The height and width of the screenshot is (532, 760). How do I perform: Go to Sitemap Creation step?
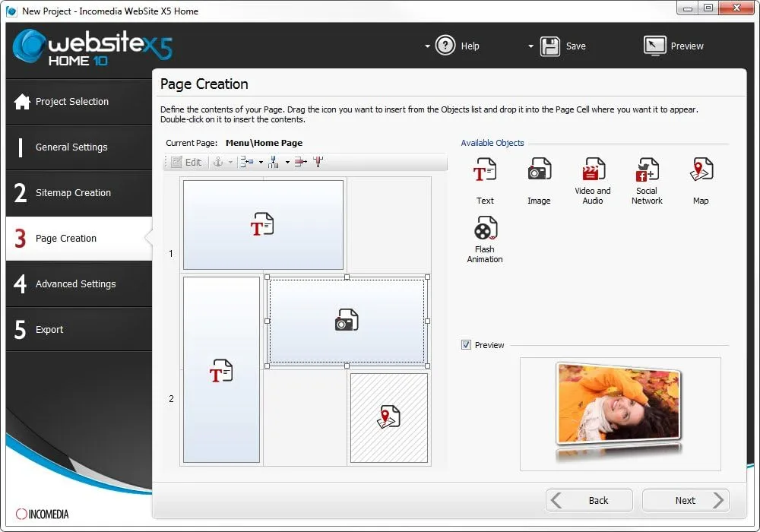[73, 193]
